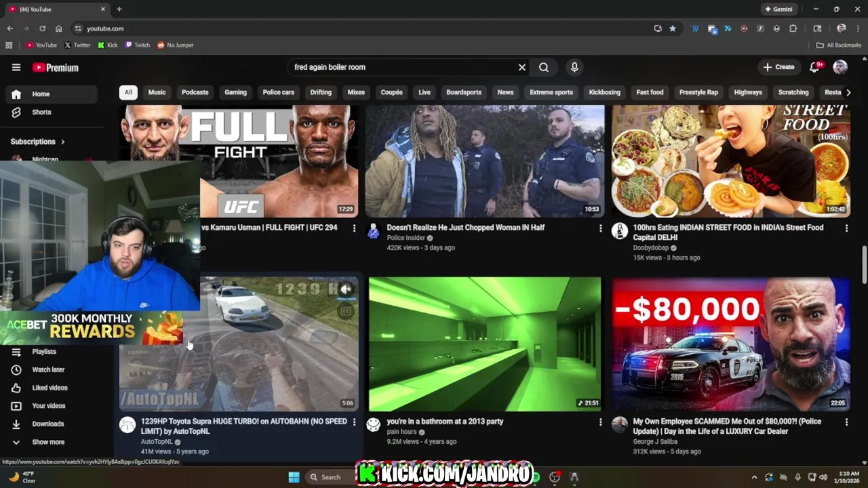This screenshot has width=868, height=488.
Task: Open the notifications bell
Action: tap(815, 67)
